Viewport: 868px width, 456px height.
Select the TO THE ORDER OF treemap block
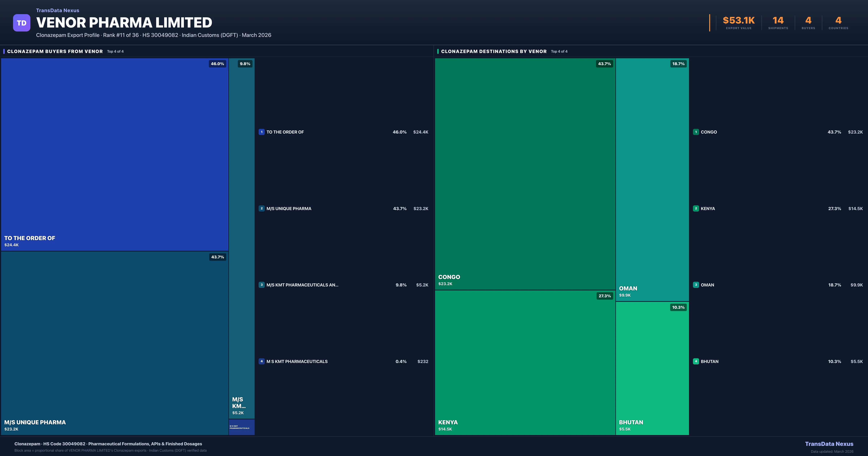pyautogui.click(x=115, y=155)
